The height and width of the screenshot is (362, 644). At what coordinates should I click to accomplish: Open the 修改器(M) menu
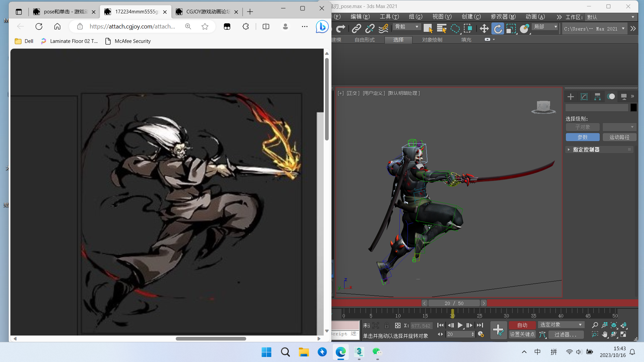pos(503,17)
